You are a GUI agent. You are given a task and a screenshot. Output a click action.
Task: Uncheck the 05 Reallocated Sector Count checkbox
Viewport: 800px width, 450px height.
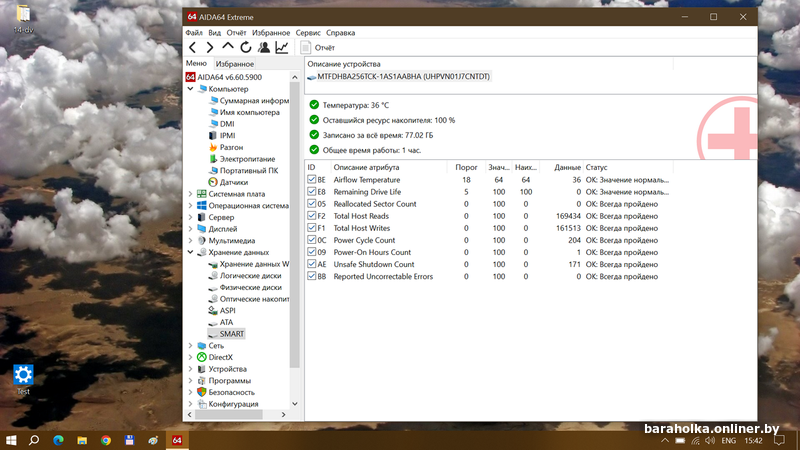[x=312, y=204]
